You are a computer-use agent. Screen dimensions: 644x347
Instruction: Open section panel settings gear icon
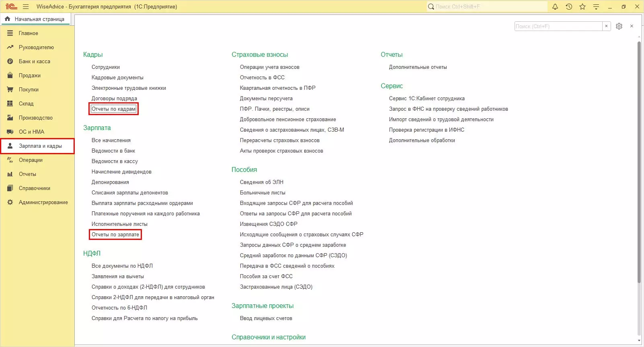point(619,26)
